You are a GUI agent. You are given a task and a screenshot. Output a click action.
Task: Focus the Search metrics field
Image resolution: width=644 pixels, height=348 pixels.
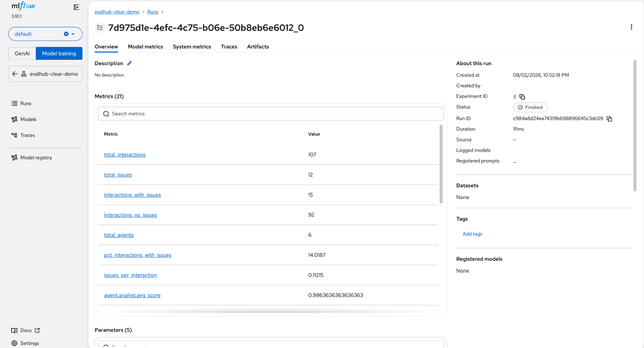(x=271, y=114)
